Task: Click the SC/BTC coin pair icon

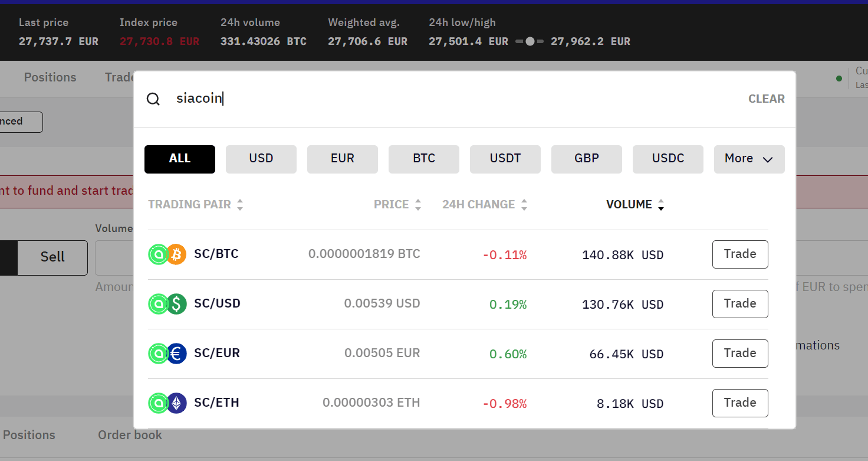Action: (167, 254)
